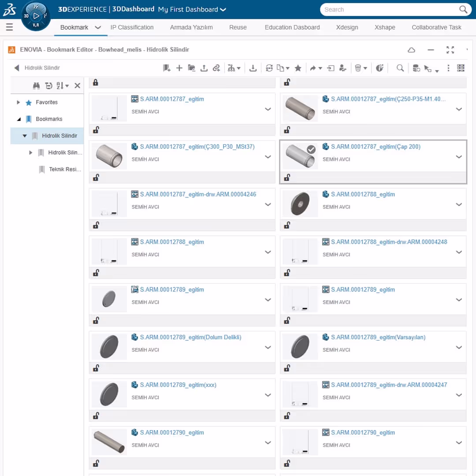Viewport: 476px width, 476px height.
Task: Expand chevron on S.ARM.00012789_egitim(Varsayılan) card
Action: pos(459,347)
